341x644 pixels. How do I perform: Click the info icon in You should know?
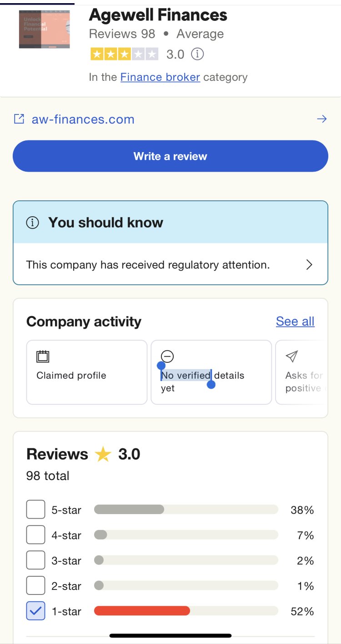pyautogui.click(x=32, y=223)
